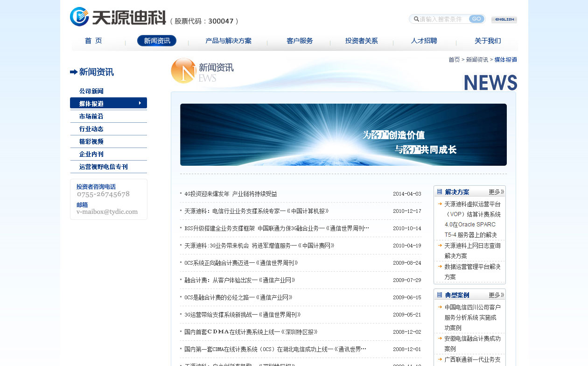
Task: Select 媒体报道 in the sidebar
Action: (x=108, y=103)
